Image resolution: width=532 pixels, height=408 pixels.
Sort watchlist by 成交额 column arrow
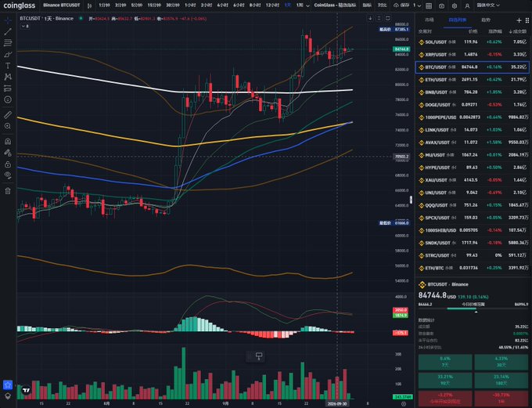pos(517,31)
